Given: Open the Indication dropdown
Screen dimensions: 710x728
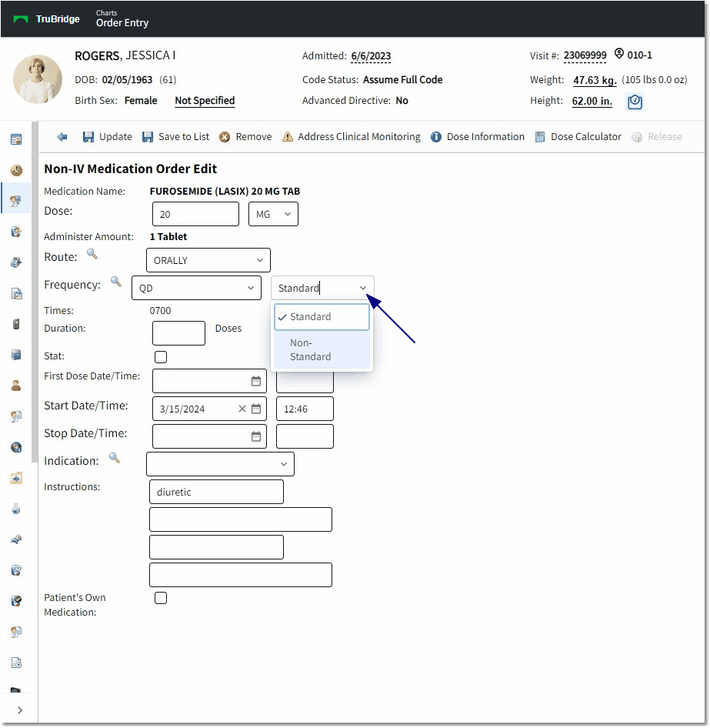Looking at the screenshot, I should click(x=221, y=464).
